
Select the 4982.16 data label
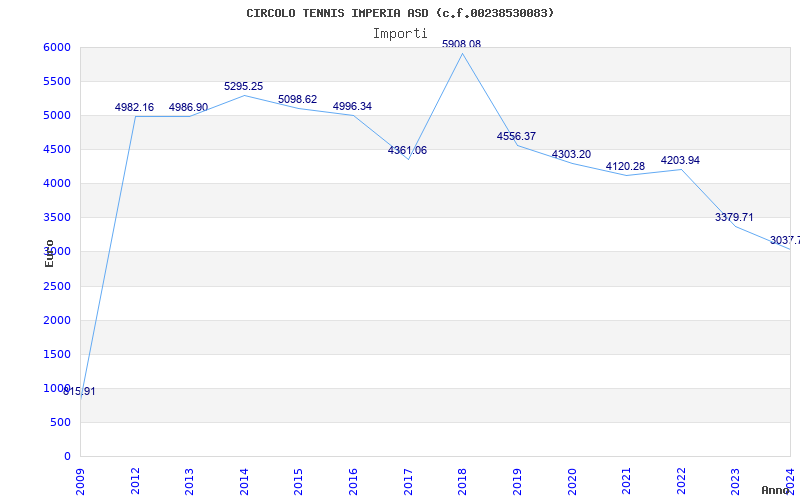point(134,108)
